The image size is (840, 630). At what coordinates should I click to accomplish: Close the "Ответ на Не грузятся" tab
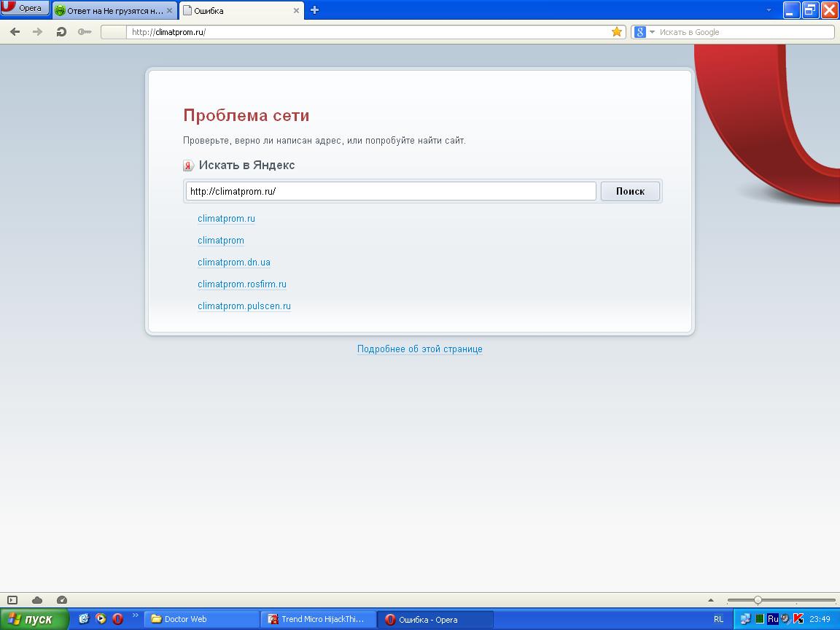pyautogui.click(x=169, y=11)
